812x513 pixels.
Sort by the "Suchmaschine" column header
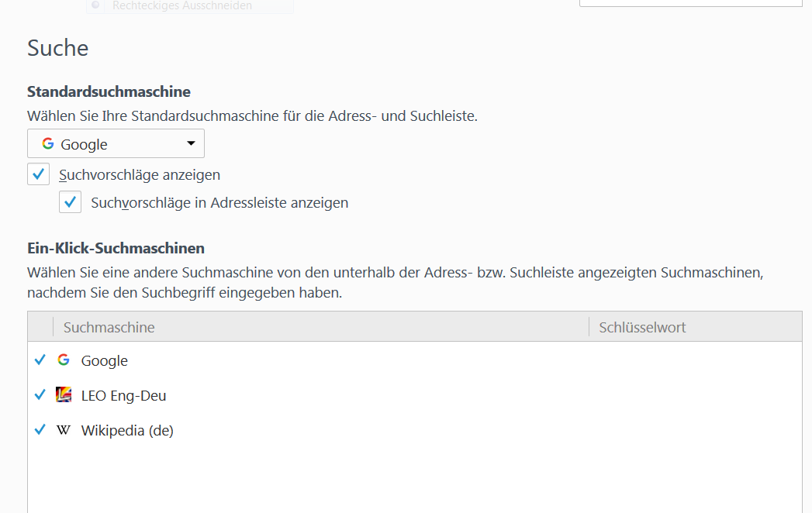coord(109,327)
